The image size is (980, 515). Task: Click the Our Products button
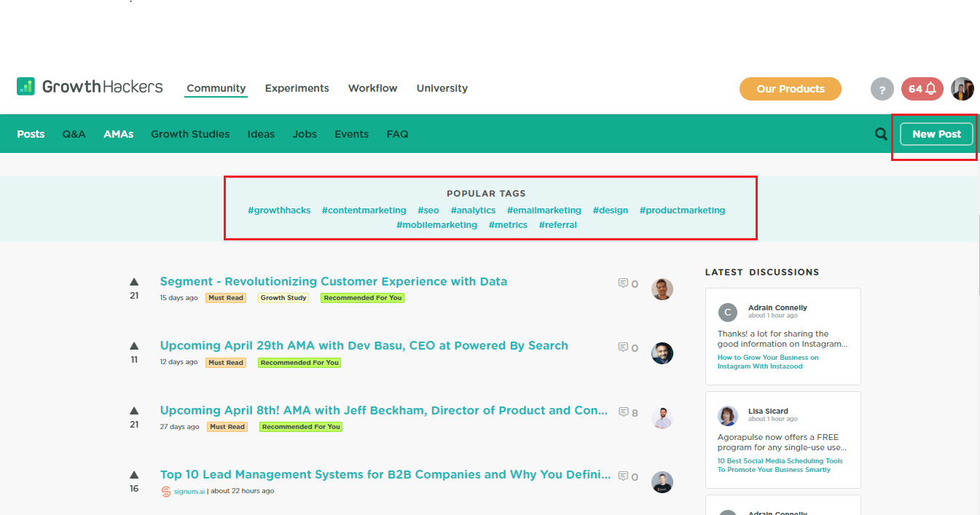click(x=791, y=89)
